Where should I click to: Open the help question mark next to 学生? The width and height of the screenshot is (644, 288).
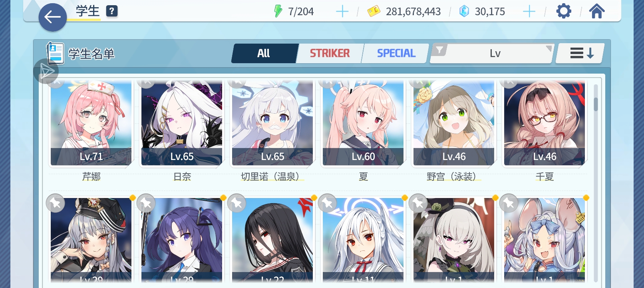point(112,11)
